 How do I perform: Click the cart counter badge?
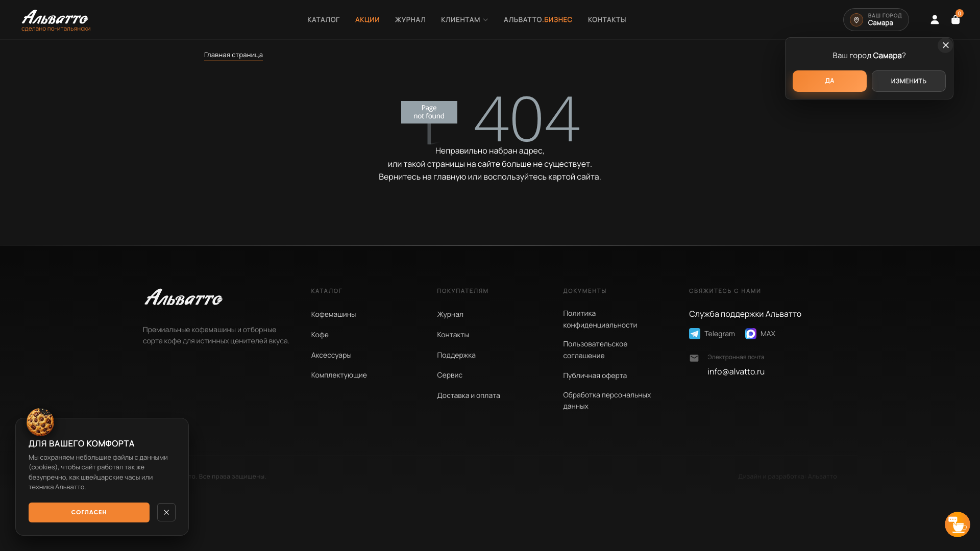(x=960, y=13)
